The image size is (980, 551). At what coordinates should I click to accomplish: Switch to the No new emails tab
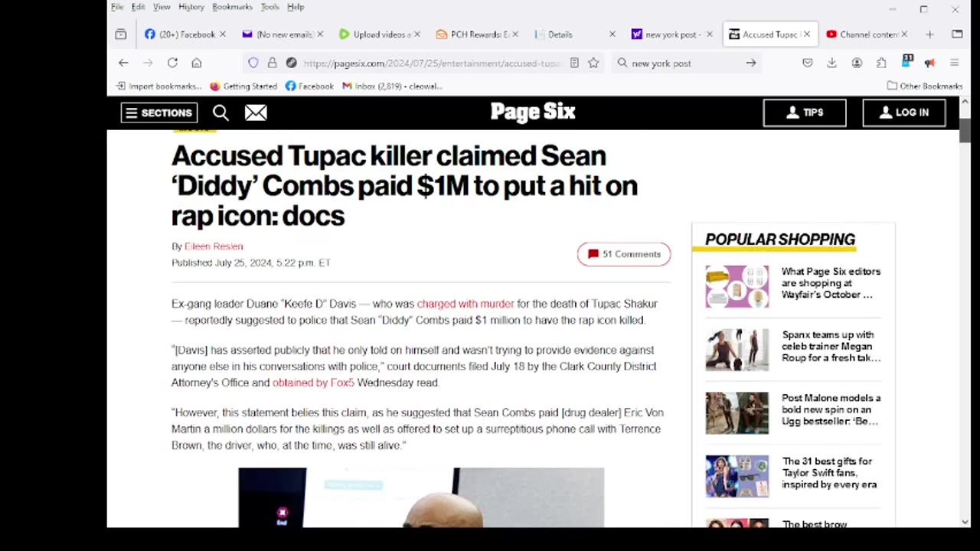click(283, 34)
